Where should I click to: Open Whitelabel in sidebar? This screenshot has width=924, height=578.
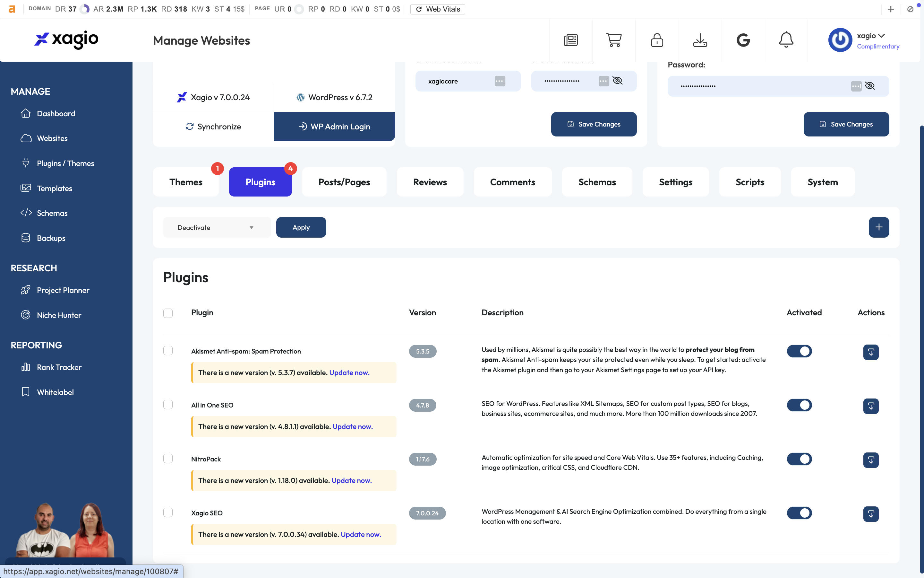(47, 392)
